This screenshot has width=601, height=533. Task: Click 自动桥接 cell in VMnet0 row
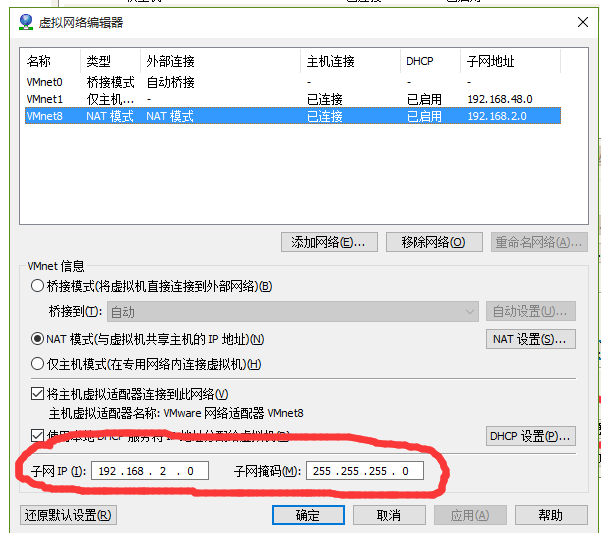(171, 82)
